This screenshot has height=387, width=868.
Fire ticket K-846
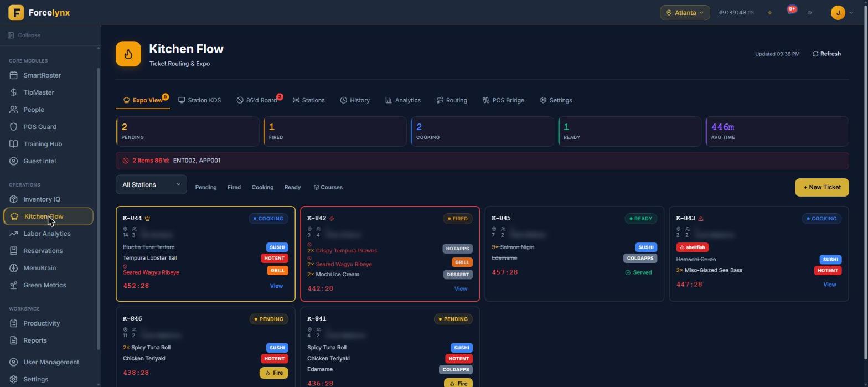tap(274, 373)
